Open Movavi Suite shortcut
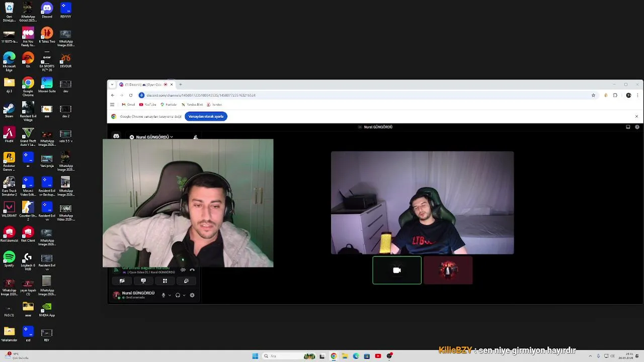 tap(47, 85)
